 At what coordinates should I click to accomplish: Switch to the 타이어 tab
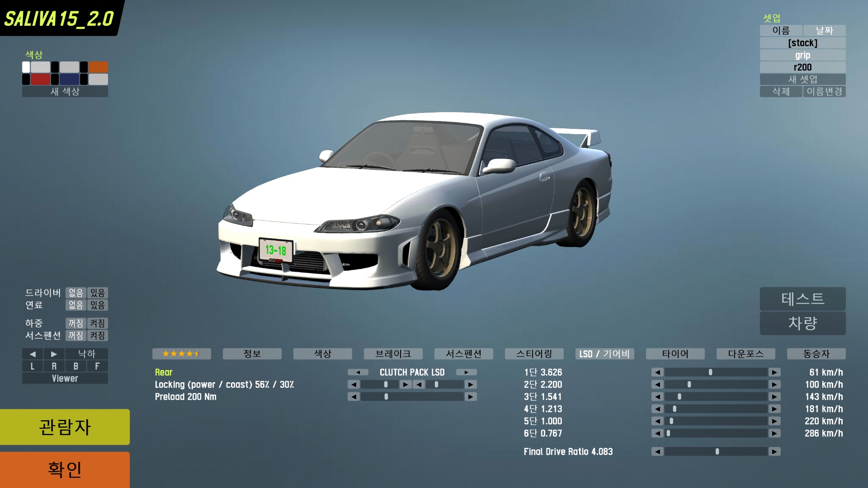pos(675,354)
